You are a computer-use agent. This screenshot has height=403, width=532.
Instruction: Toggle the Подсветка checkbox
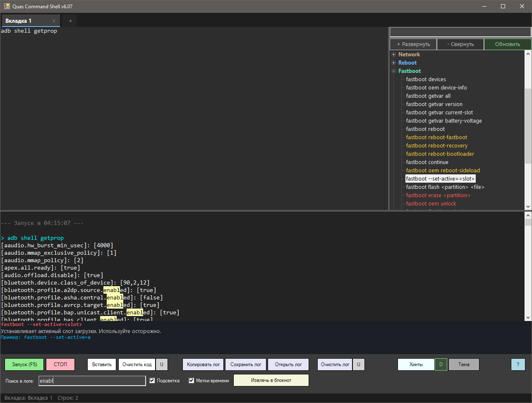[x=152, y=380]
